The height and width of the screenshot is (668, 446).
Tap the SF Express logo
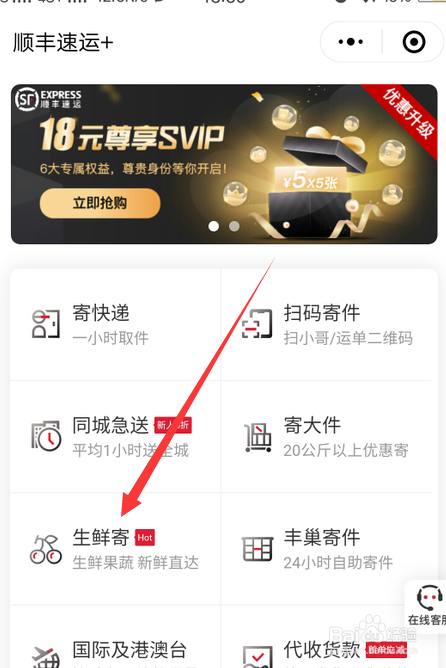48,99
